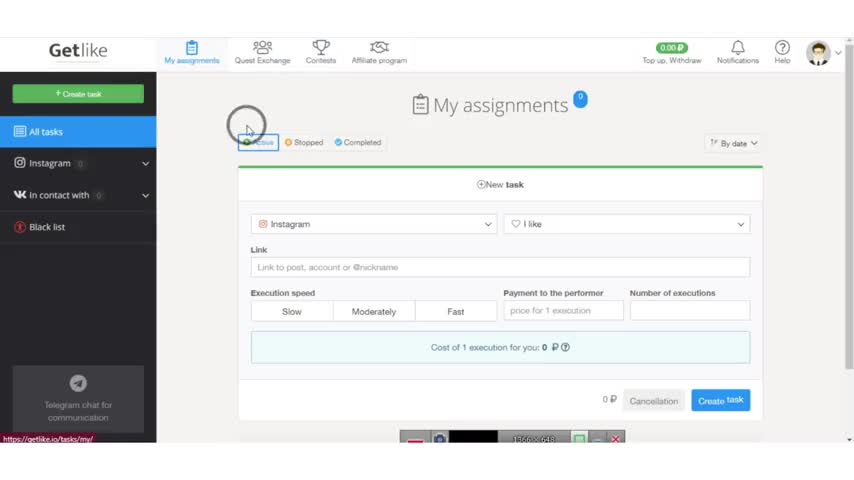Click the Help question mark icon

pyautogui.click(x=782, y=48)
